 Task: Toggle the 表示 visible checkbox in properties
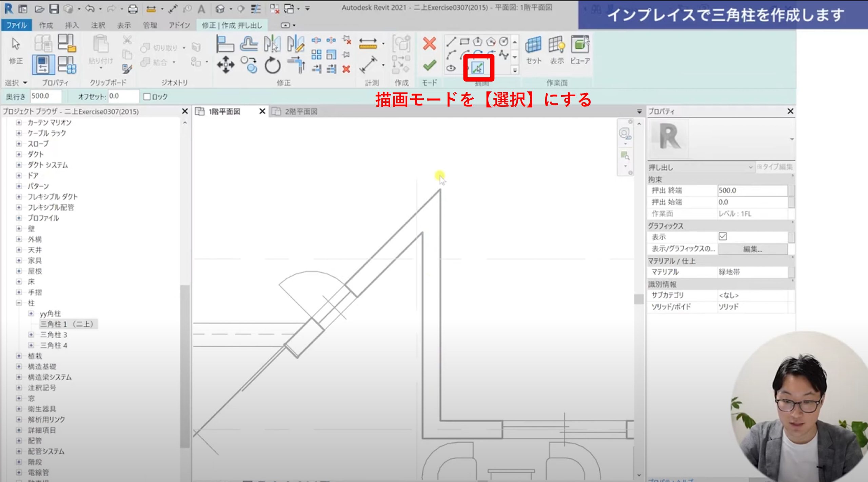click(x=723, y=236)
